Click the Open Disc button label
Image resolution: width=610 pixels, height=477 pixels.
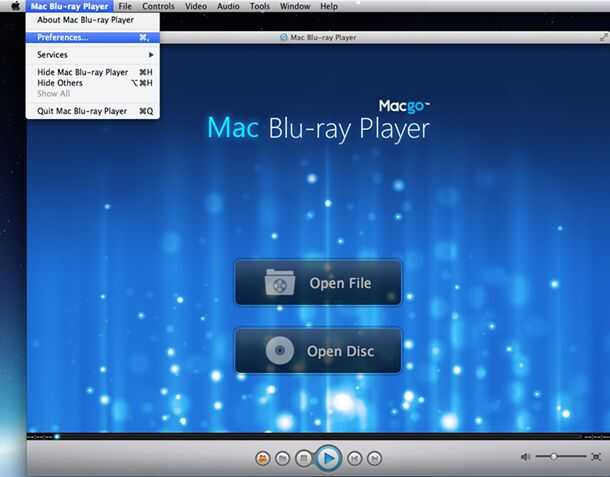point(340,351)
